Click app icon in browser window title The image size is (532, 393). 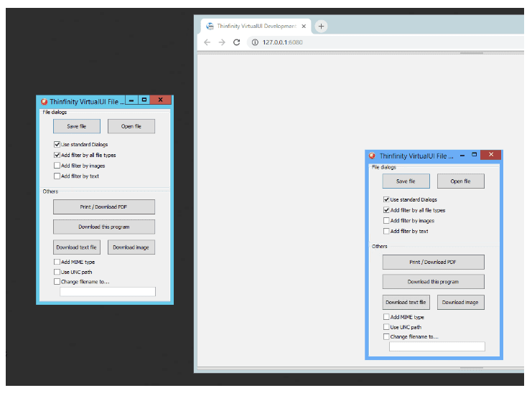click(372, 156)
